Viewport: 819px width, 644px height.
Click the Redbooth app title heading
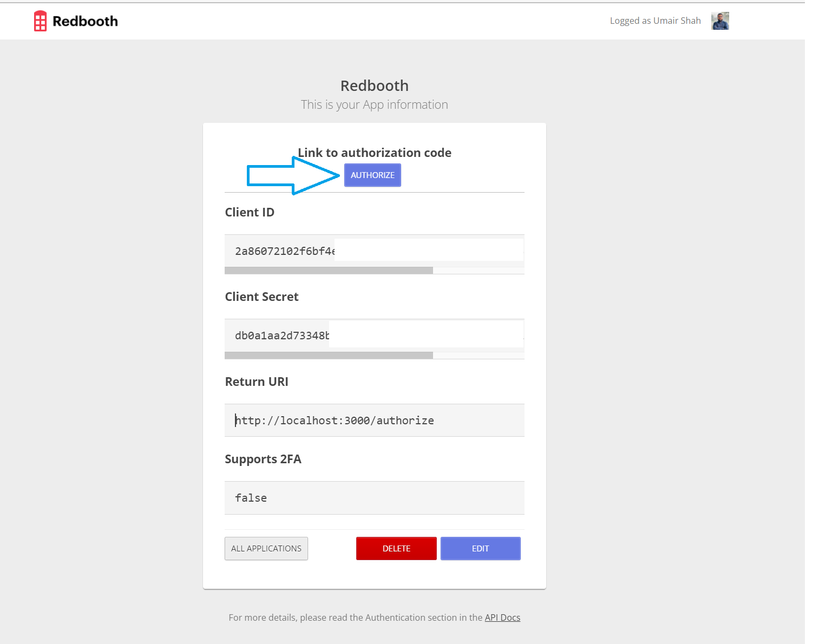click(x=374, y=86)
